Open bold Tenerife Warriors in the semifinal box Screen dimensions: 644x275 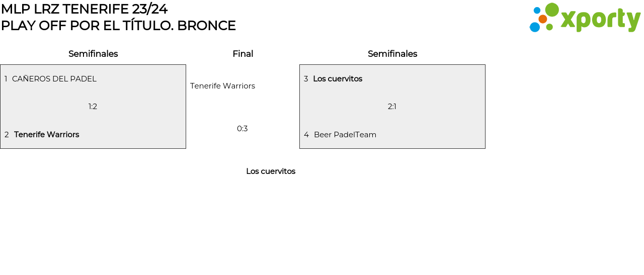pos(47,135)
